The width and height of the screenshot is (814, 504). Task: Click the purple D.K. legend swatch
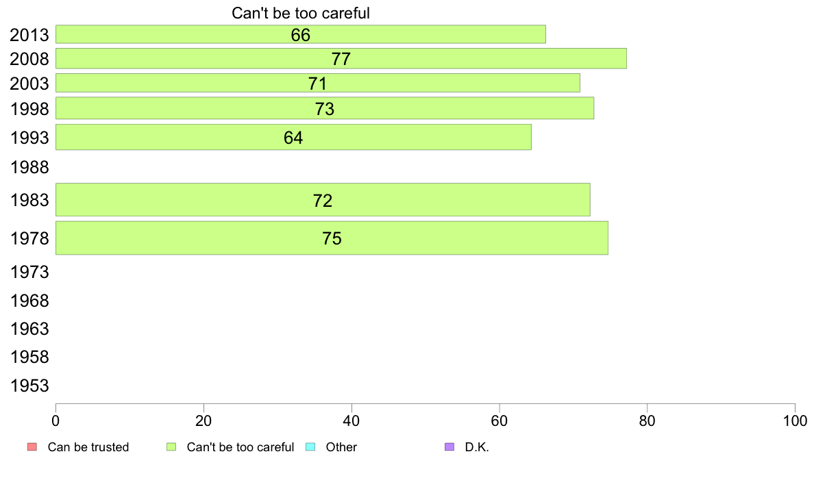click(x=449, y=447)
